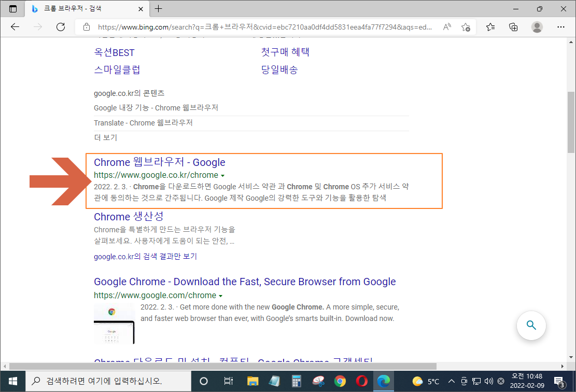
Task: Click the horizontal scroll right arrow
Action: 563,366
